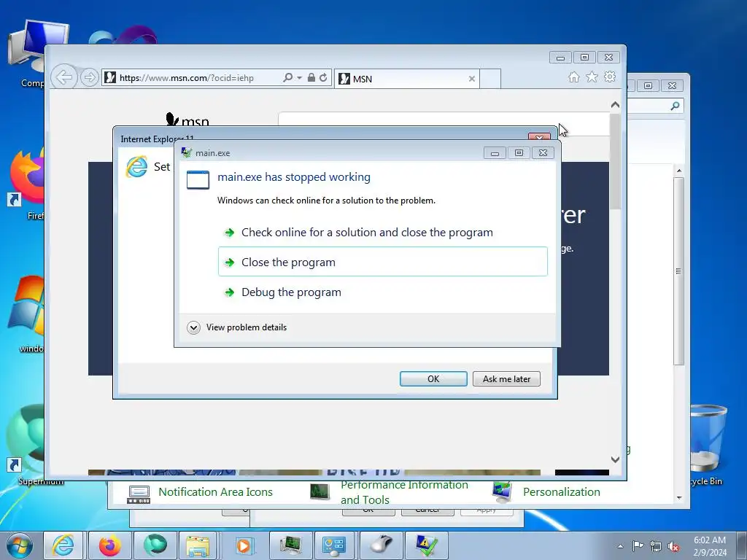Screen dimensions: 747x560
Task: Open Windows Start menu orb
Action: pos(20,545)
